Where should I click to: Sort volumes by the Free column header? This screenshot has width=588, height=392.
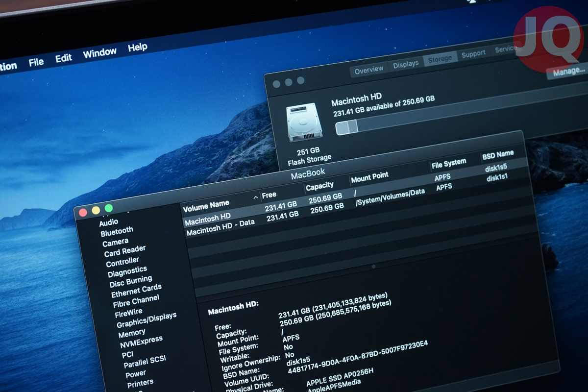(269, 195)
